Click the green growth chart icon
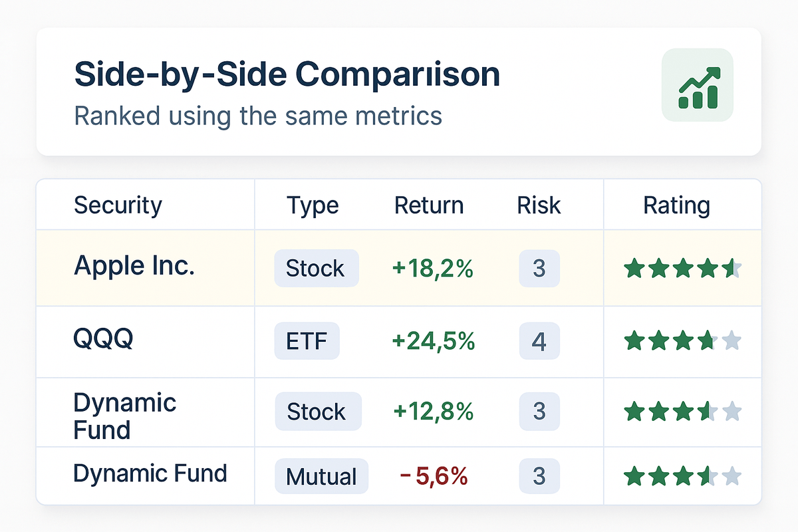Image resolution: width=798 pixels, height=532 pixels. (x=698, y=85)
